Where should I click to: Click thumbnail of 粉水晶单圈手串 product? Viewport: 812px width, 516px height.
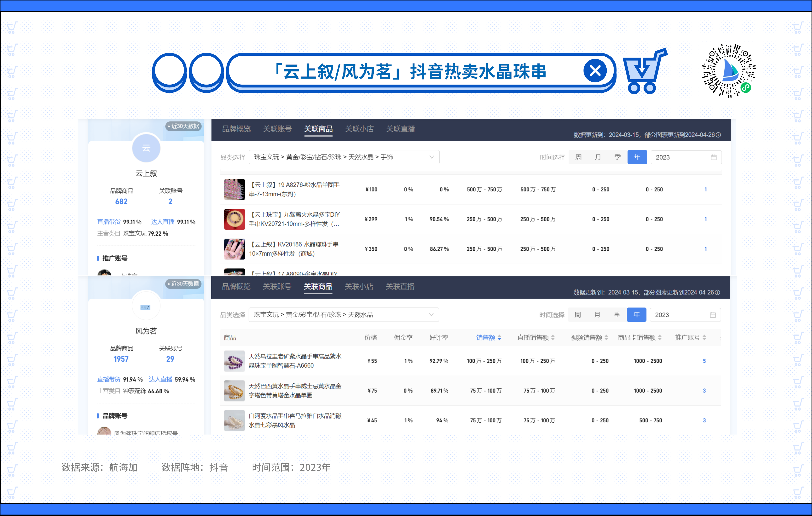[234, 189]
